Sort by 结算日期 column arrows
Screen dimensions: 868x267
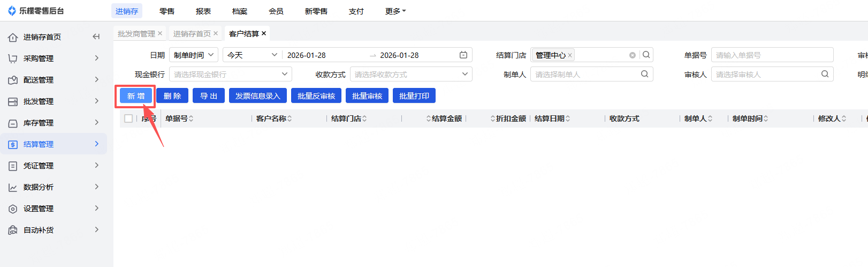568,118
